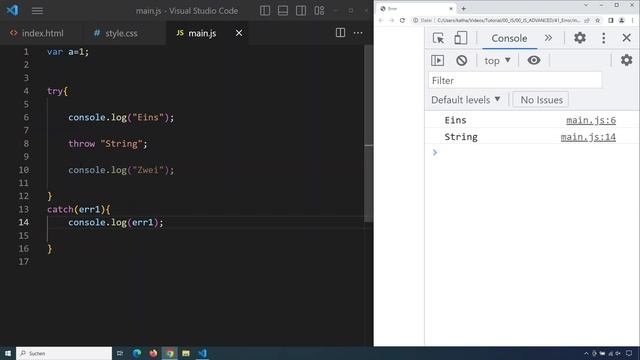The height and width of the screenshot is (360, 640).
Task: Clear the console output
Action: point(462,60)
